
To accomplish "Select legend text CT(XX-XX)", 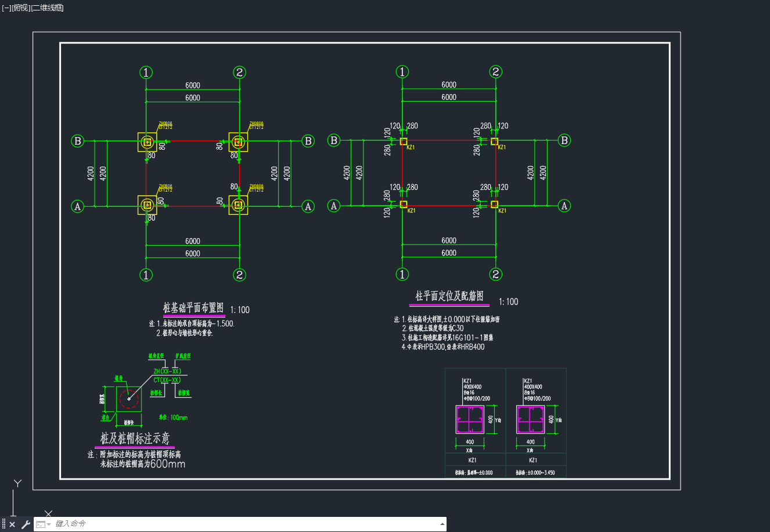I will [167, 380].
